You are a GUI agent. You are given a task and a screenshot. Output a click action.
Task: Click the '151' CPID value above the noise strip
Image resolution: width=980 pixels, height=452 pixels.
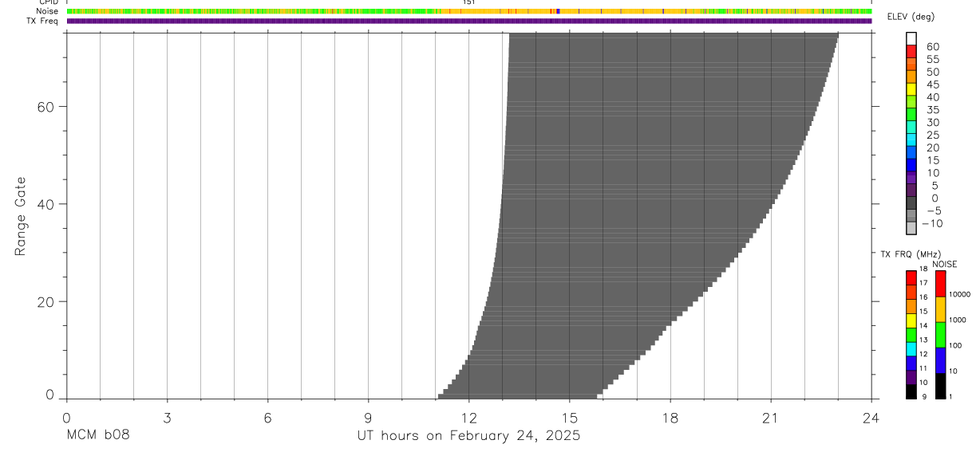click(469, 2)
